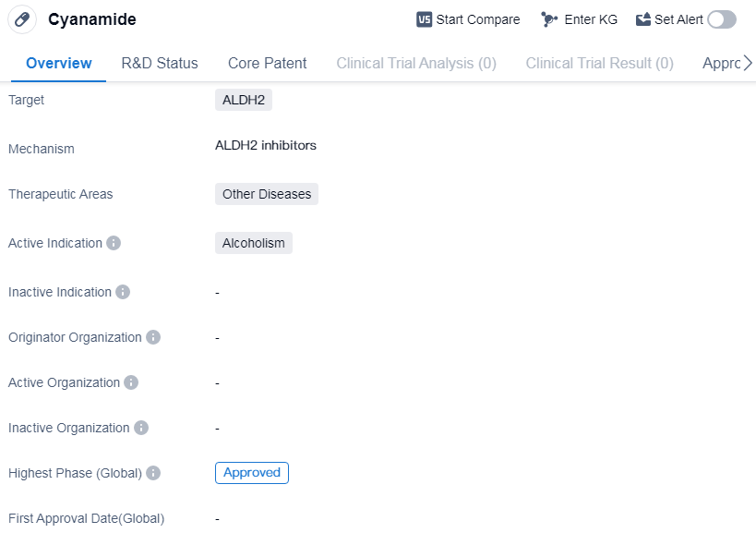Click the Set Alert bell-folder icon
The image size is (756, 545).
[643, 19]
